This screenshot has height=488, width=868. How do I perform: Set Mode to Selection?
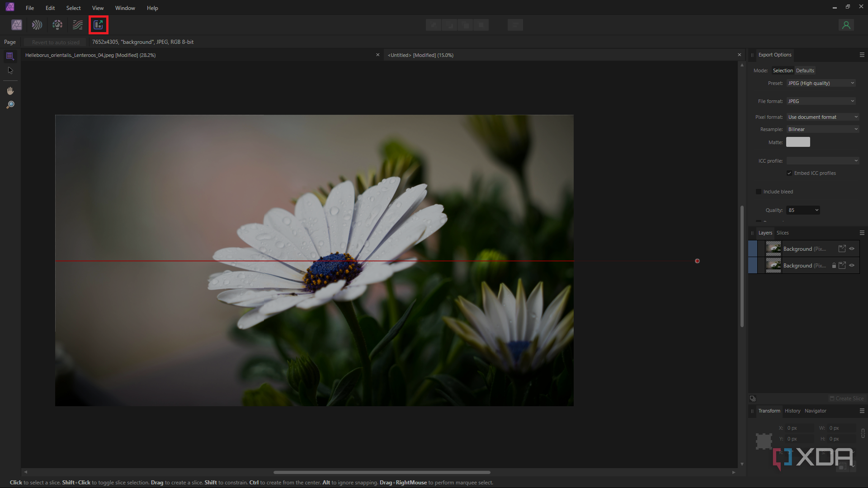(783, 70)
